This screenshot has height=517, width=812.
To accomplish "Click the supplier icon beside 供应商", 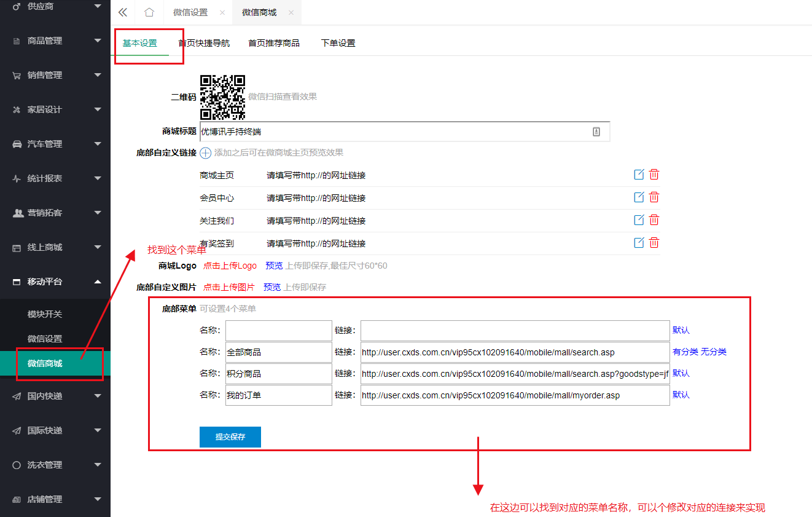I will [x=17, y=6].
